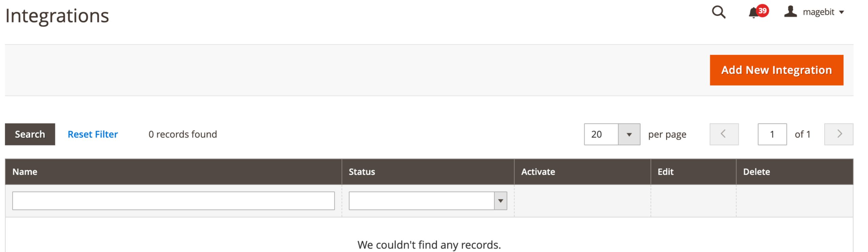Click the per page count field showing 20
The height and width of the screenshot is (252, 868).
pos(601,135)
